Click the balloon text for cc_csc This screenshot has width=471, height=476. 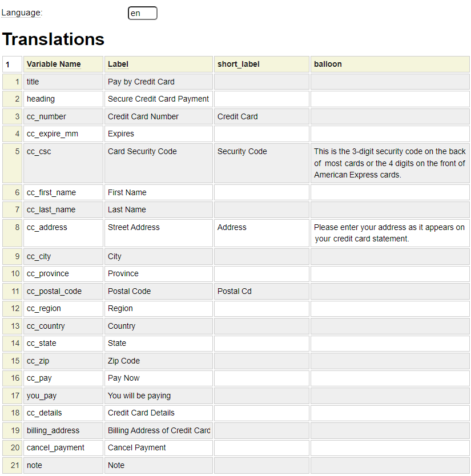click(x=389, y=163)
